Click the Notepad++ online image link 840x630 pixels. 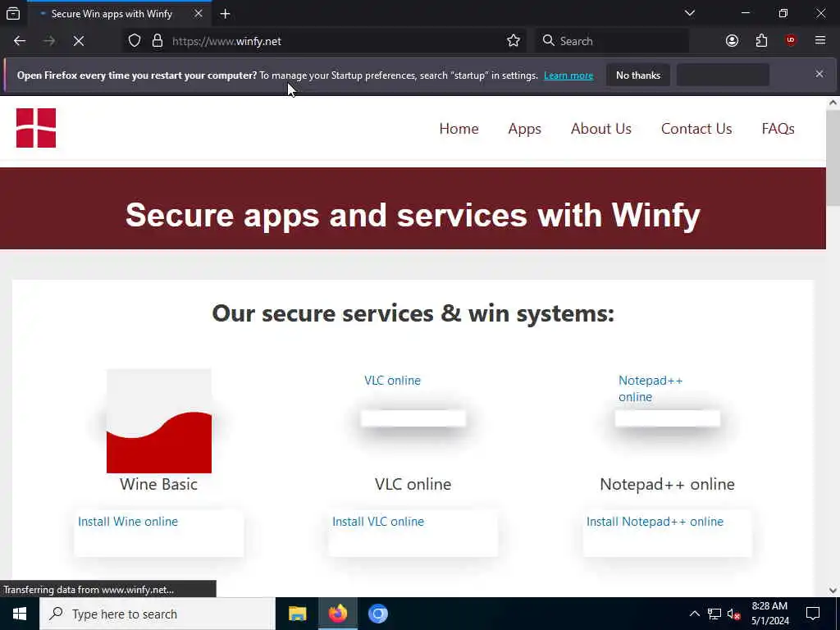click(651, 388)
